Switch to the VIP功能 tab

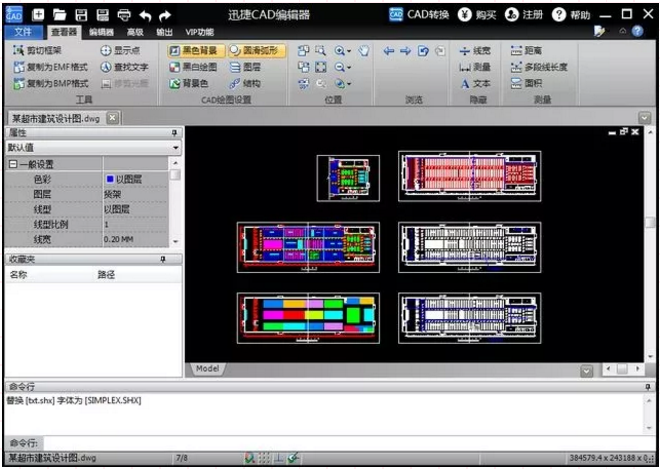click(x=200, y=32)
